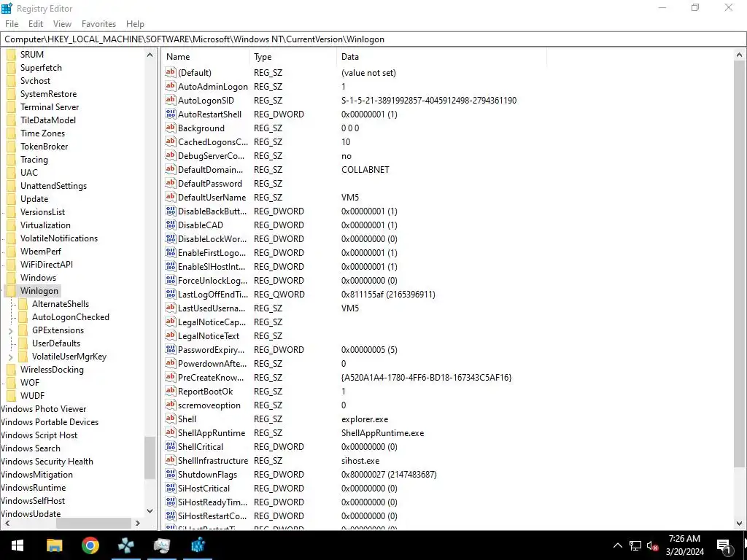
Task: Open File Explorer from the taskbar
Action: [54, 545]
